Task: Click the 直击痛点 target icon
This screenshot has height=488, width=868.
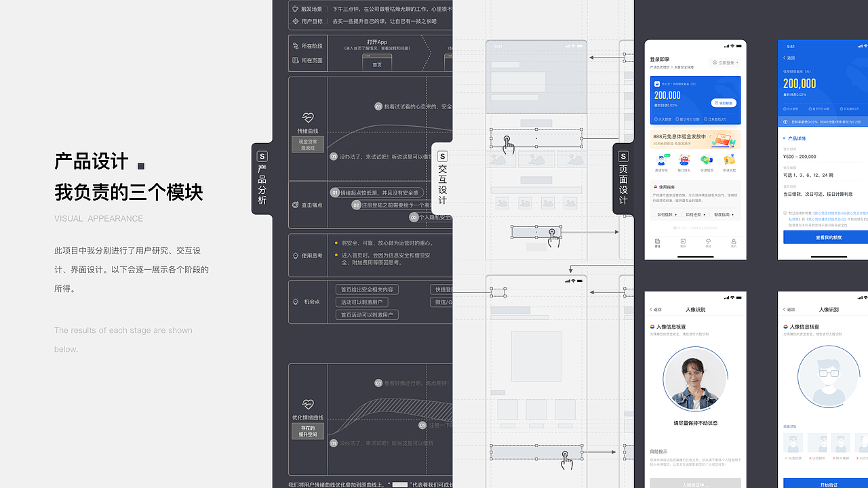Action: 296,205
